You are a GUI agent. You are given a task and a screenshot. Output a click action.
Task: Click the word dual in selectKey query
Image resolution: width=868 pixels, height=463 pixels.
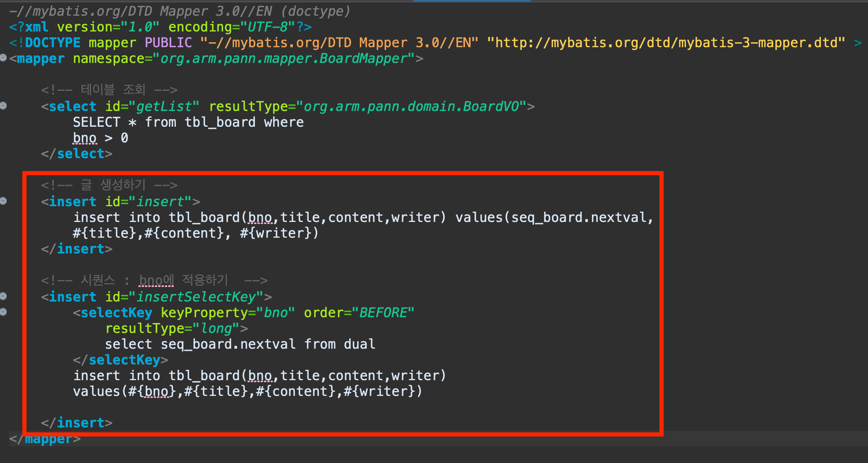point(360,344)
